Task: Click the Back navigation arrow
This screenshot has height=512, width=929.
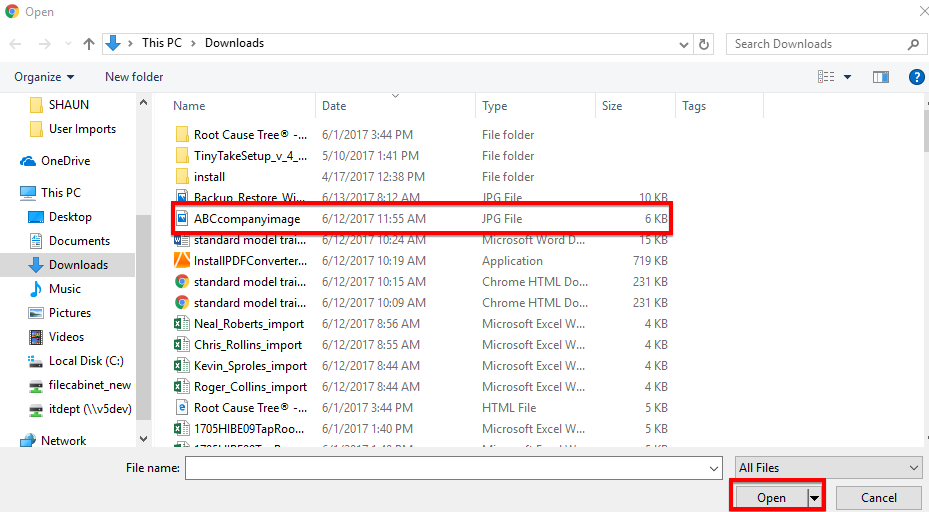Action: point(16,44)
